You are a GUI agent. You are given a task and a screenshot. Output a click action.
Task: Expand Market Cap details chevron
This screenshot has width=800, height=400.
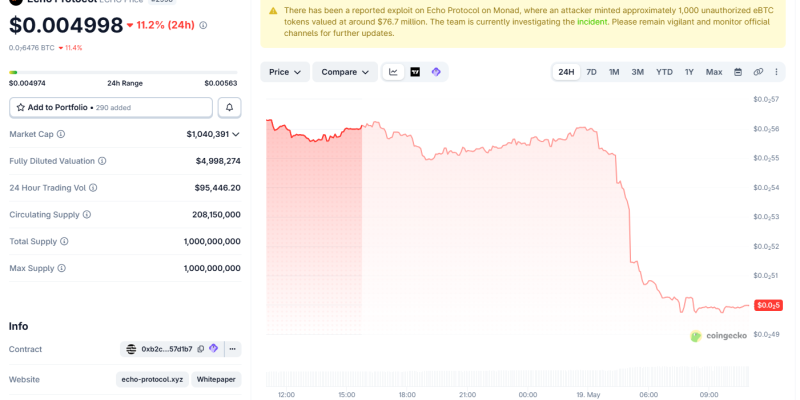(236, 134)
